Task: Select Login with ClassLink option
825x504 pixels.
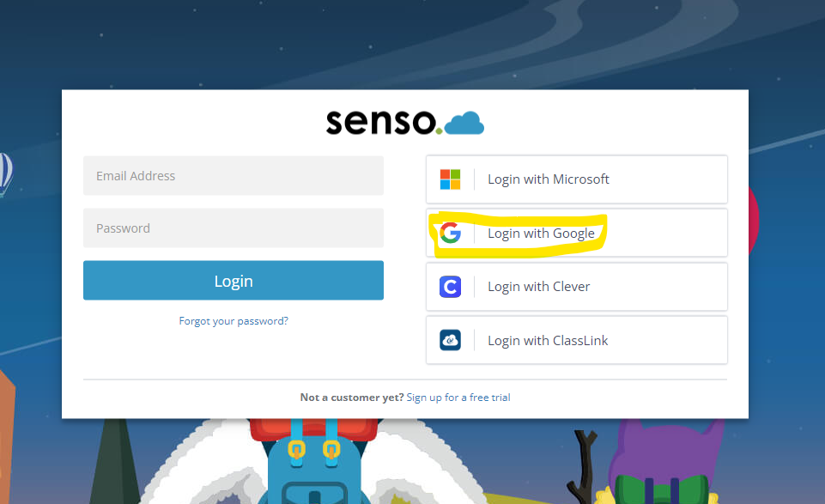Action: [577, 340]
